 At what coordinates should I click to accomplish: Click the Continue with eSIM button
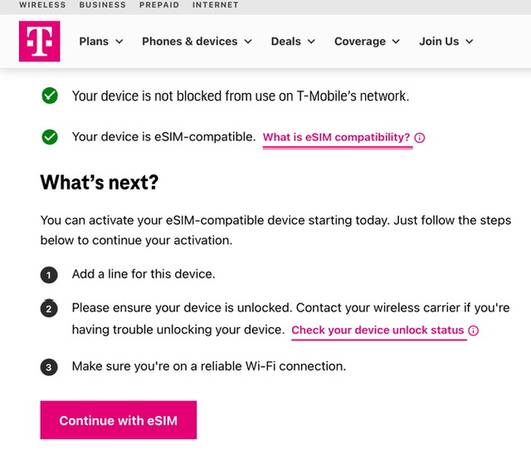(119, 420)
